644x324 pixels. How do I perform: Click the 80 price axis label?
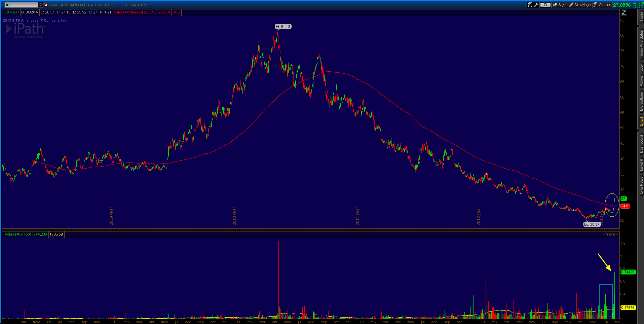pos(622,35)
